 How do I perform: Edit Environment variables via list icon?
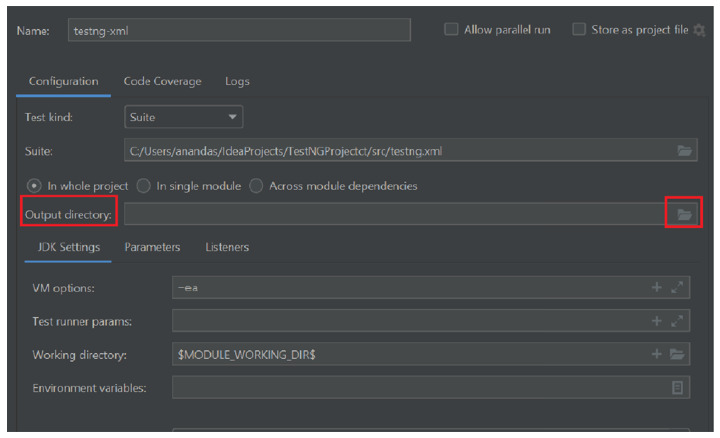pos(677,387)
